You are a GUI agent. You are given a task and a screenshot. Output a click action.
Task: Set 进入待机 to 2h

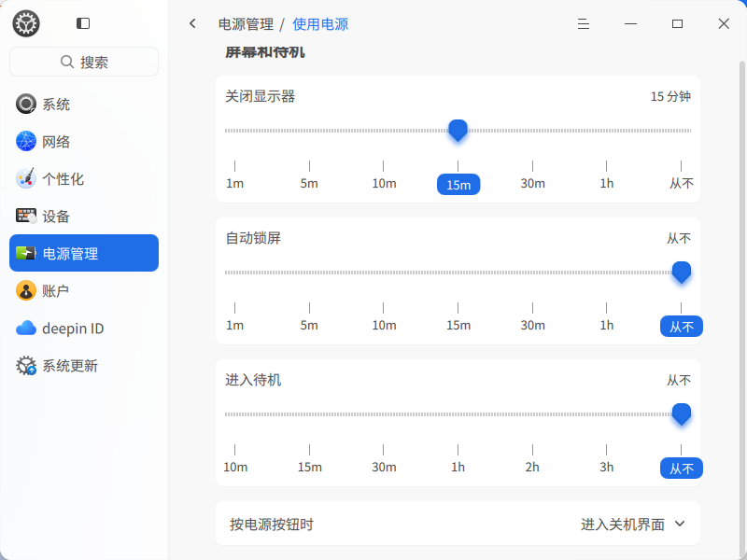[532, 468]
